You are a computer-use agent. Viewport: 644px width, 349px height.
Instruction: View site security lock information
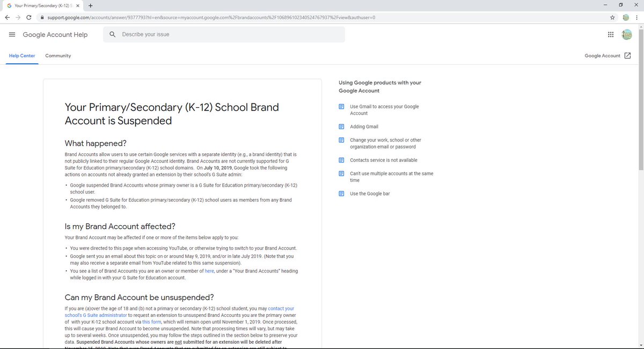42,17
